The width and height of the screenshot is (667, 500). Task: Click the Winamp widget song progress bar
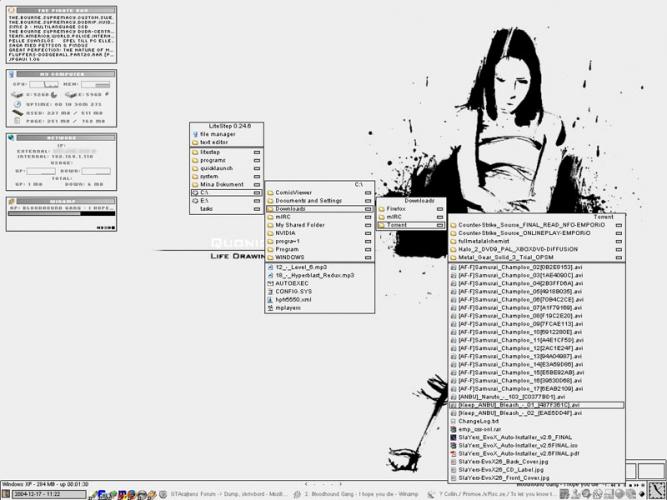coord(62,214)
